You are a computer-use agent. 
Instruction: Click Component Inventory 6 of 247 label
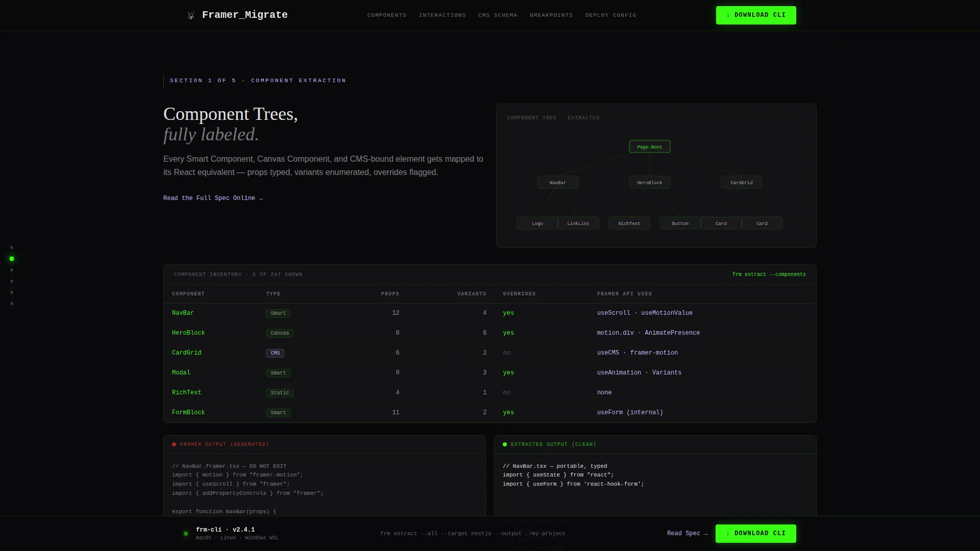coord(238,274)
